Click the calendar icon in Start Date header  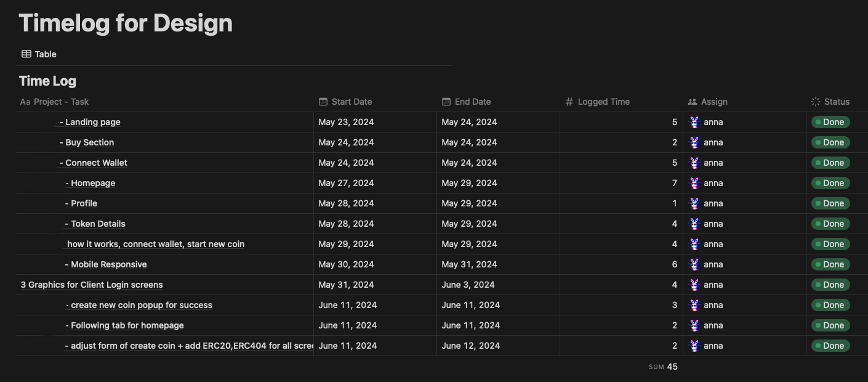[x=323, y=102]
